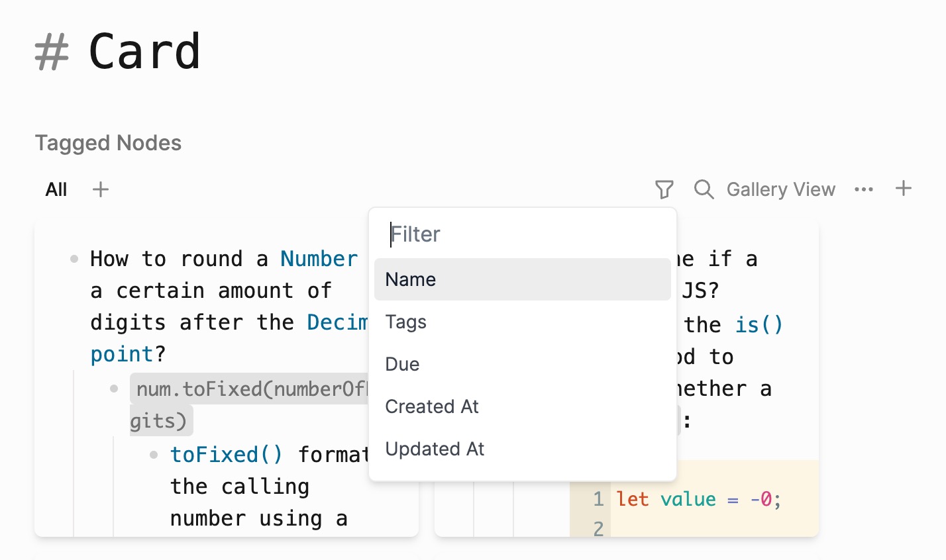Follow the Number link in the card
This screenshot has width=946, height=560.
319,259
